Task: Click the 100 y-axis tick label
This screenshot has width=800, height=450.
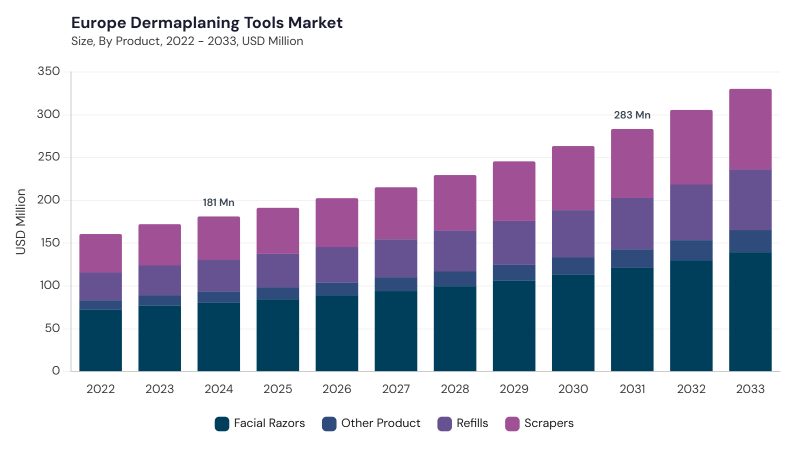Action: pos(49,285)
